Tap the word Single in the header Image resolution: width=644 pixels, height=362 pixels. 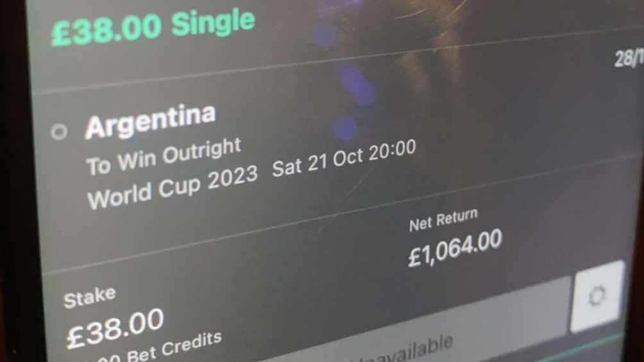(x=214, y=22)
